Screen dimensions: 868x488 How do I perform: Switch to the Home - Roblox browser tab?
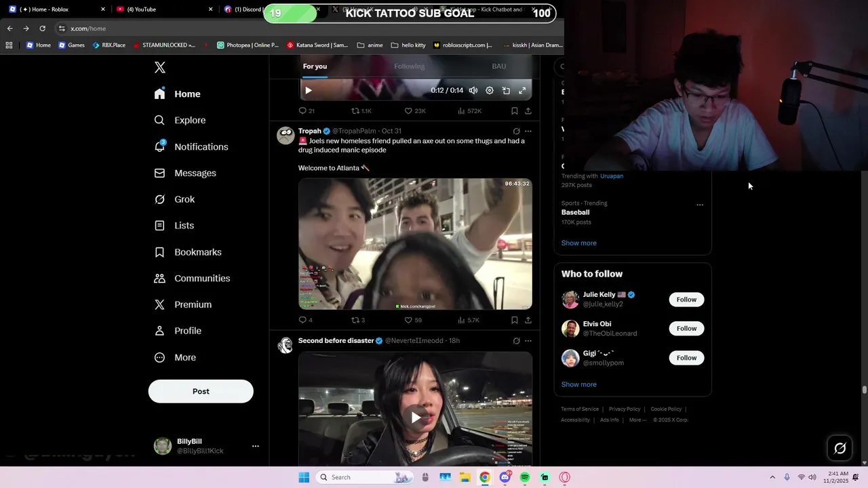point(57,9)
